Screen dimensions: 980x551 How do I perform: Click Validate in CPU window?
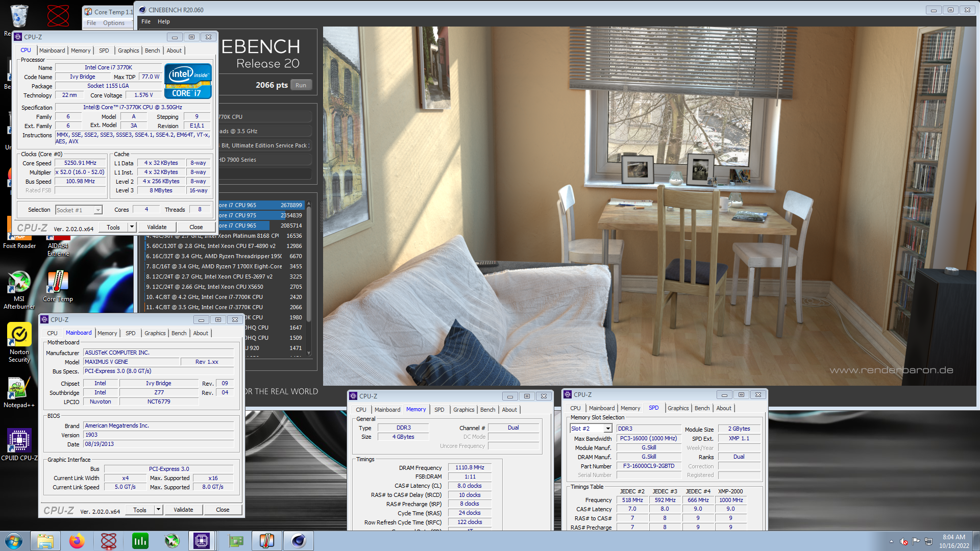157,227
